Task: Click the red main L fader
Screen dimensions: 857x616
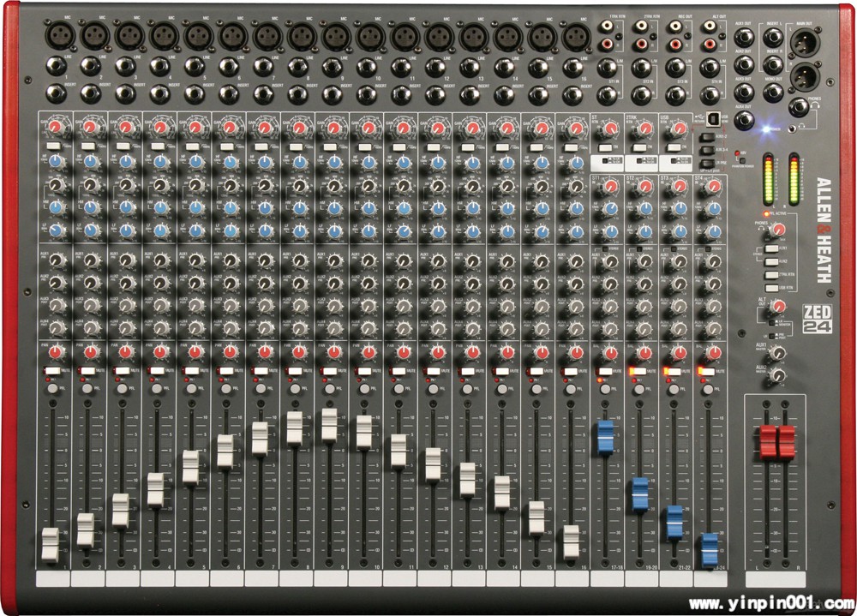Action: point(766,440)
